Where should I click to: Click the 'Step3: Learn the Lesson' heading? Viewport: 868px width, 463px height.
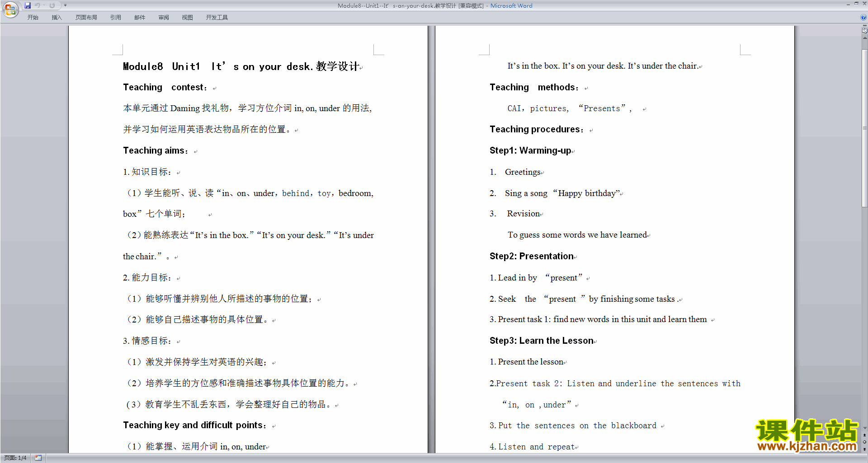click(542, 341)
